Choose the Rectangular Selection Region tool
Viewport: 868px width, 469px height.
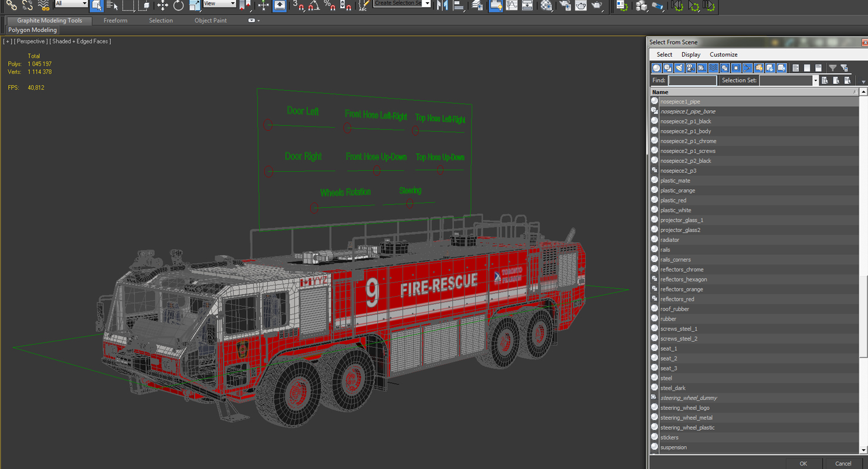pyautogui.click(x=128, y=5)
